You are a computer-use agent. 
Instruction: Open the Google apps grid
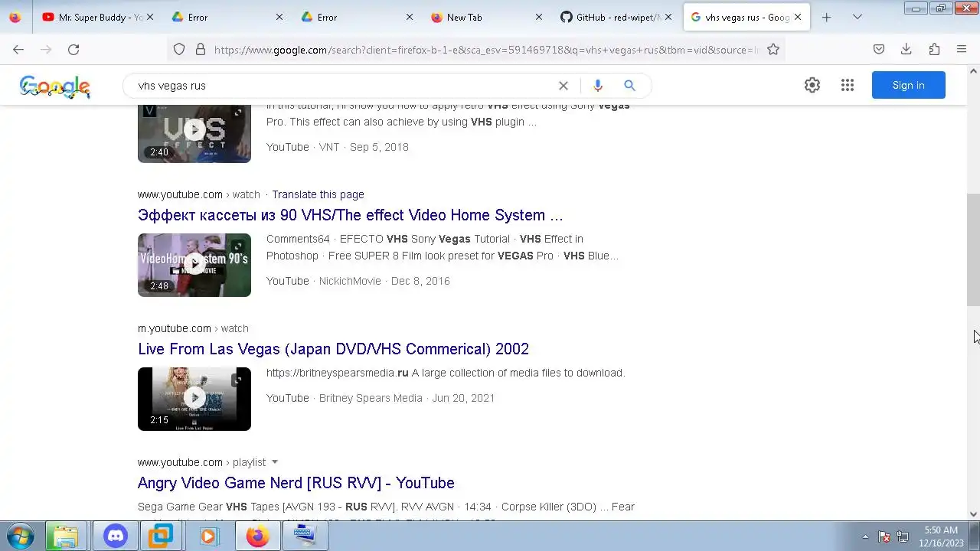(x=848, y=85)
